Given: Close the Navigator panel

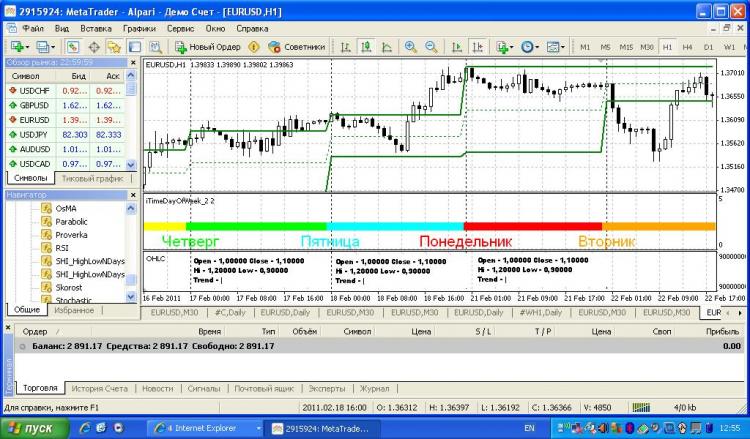Looking at the screenshot, I should pos(133,195).
